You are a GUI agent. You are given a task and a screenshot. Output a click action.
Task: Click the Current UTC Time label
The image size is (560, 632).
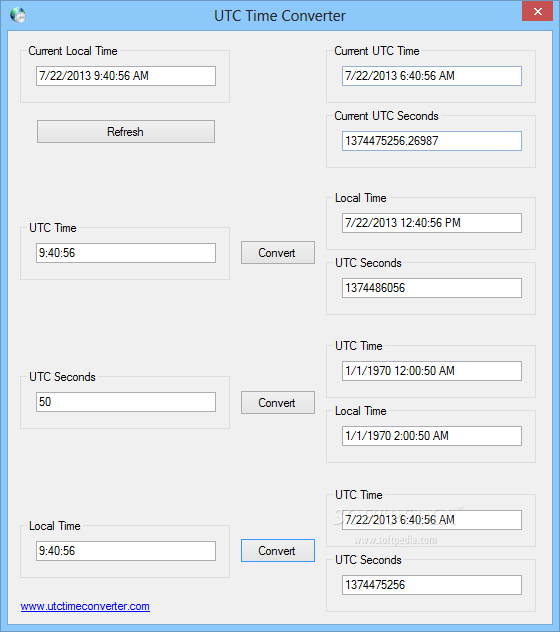click(377, 51)
